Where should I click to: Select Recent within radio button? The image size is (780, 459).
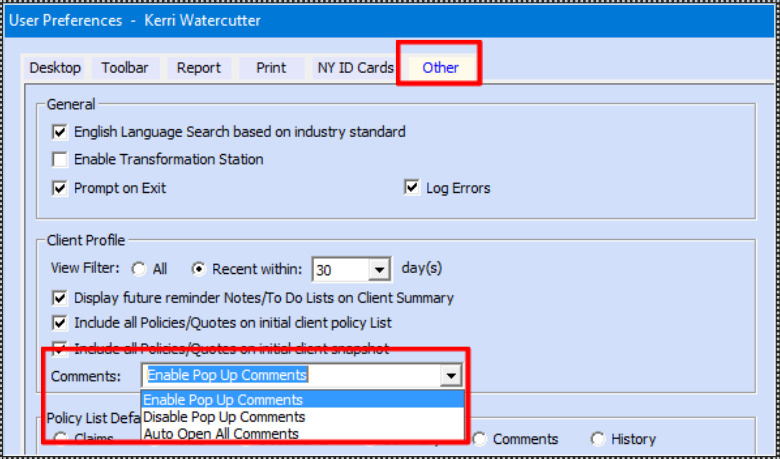(199, 269)
